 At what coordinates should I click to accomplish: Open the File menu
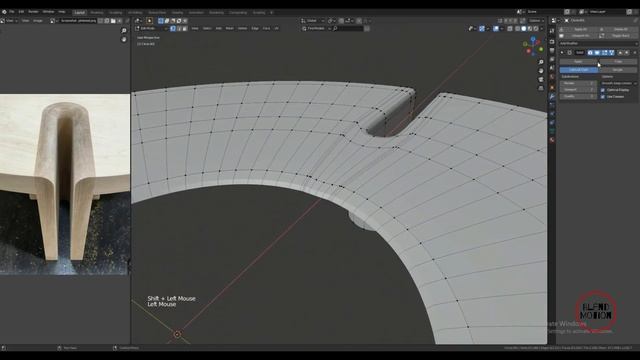[x=11, y=12]
